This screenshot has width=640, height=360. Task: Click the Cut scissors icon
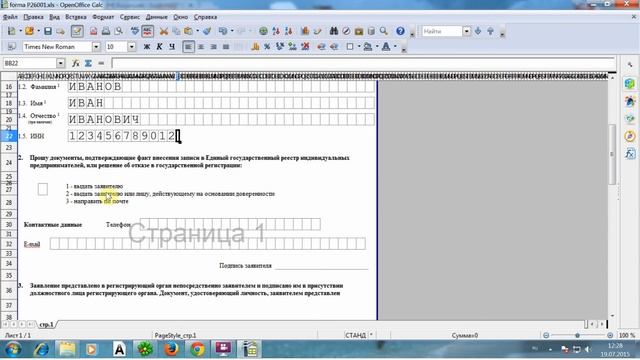pos(164,31)
